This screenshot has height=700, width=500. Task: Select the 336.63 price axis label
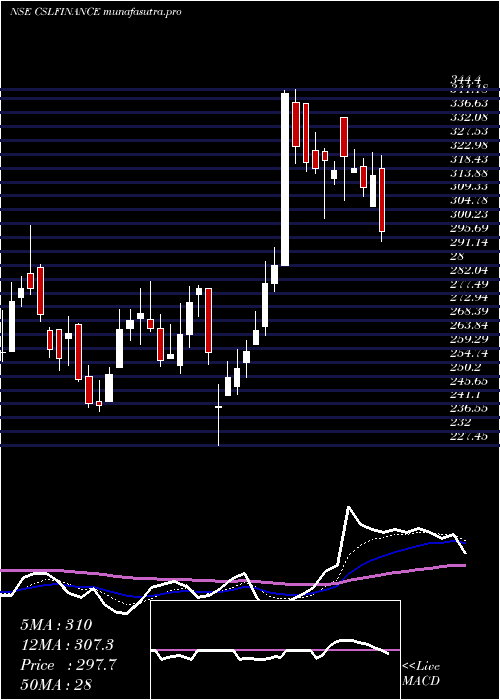[469, 104]
